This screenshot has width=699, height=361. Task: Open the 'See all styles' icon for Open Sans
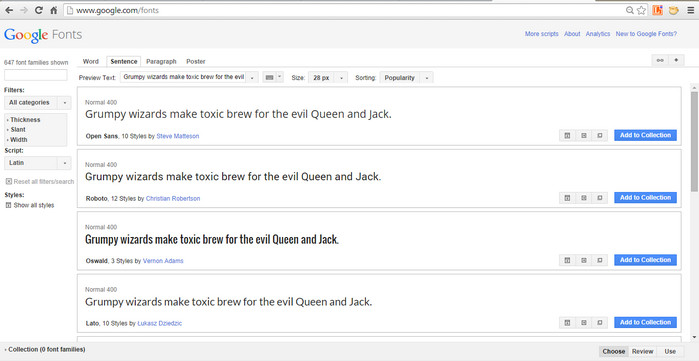pyautogui.click(x=567, y=135)
